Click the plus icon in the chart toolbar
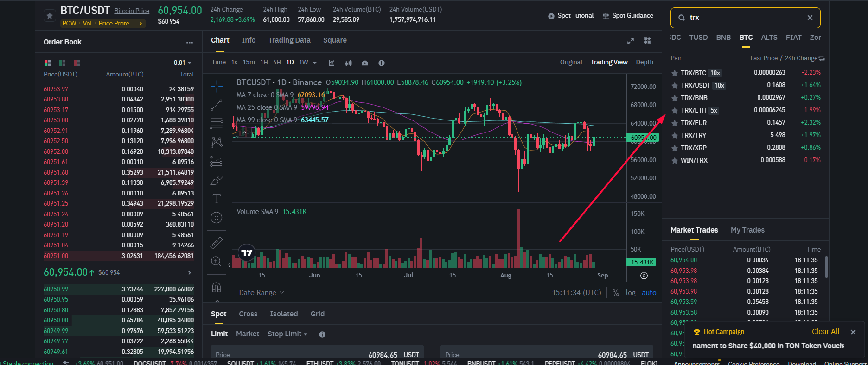Image resolution: width=868 pixels, height=365 pixels. [382, 63]
